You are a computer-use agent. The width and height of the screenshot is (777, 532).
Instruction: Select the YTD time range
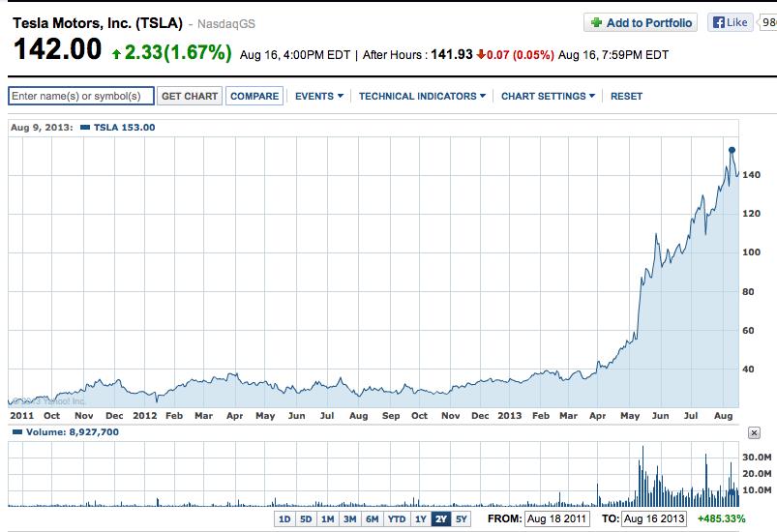(397, 519)
